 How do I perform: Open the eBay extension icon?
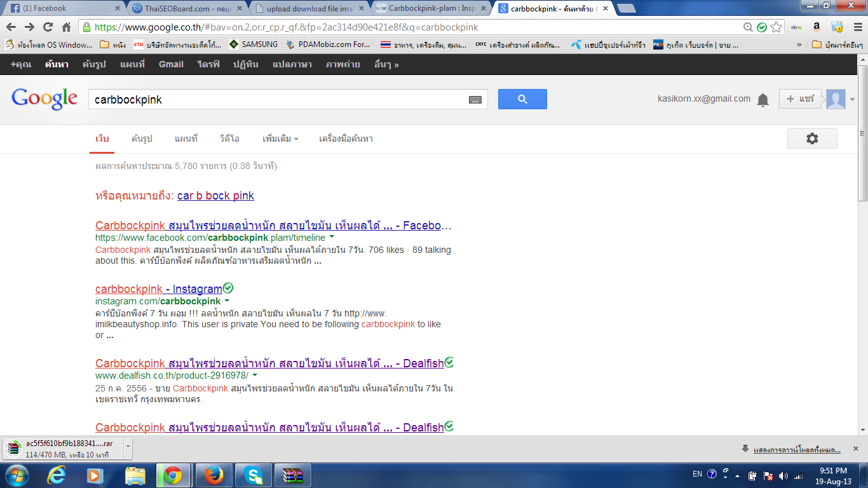[x=796, y=27]
